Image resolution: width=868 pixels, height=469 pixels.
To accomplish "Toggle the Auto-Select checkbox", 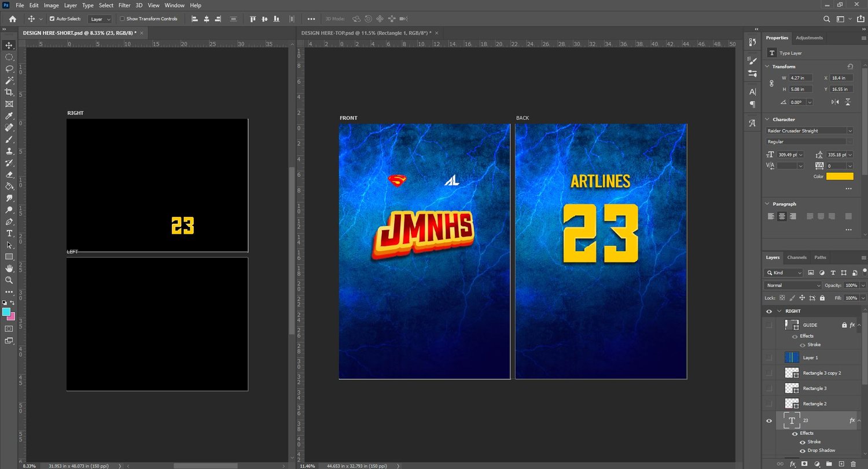I will coord(52,19).
